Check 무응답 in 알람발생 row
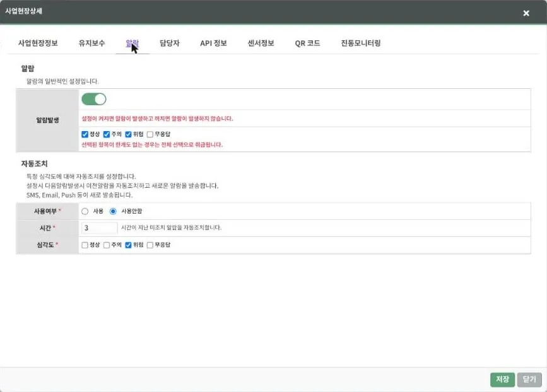 (150, 134)
